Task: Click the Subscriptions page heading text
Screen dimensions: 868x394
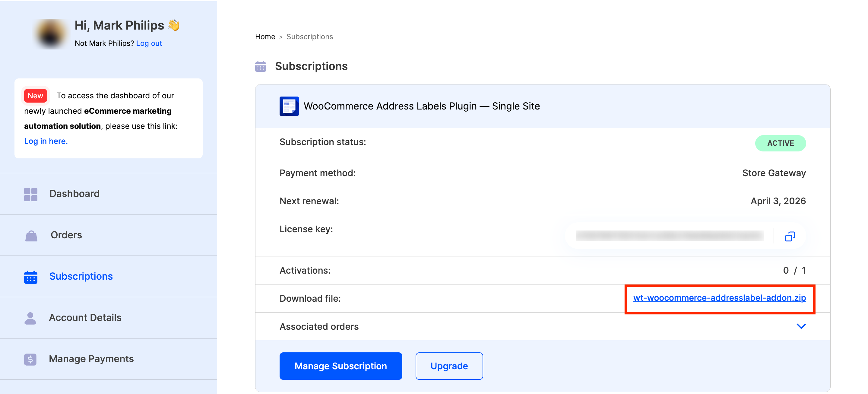Action: point(311,66)
